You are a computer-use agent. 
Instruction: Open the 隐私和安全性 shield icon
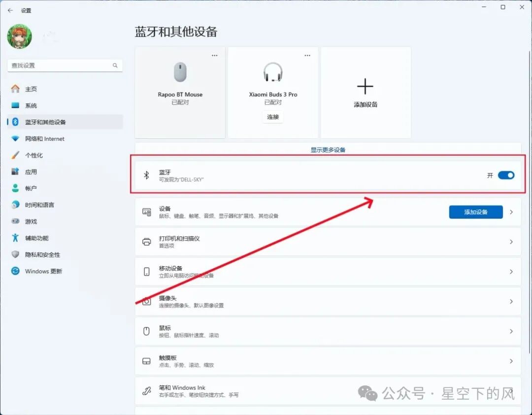(x=15, y=255)
